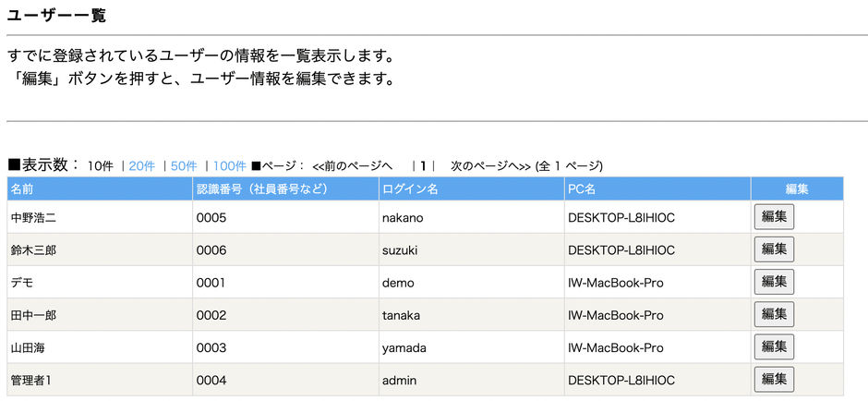Viewport: 868px width, 401px height.
Task: Click 編集 button for 中野浩二
Action: pyautogui.click(x=774, y=217)
